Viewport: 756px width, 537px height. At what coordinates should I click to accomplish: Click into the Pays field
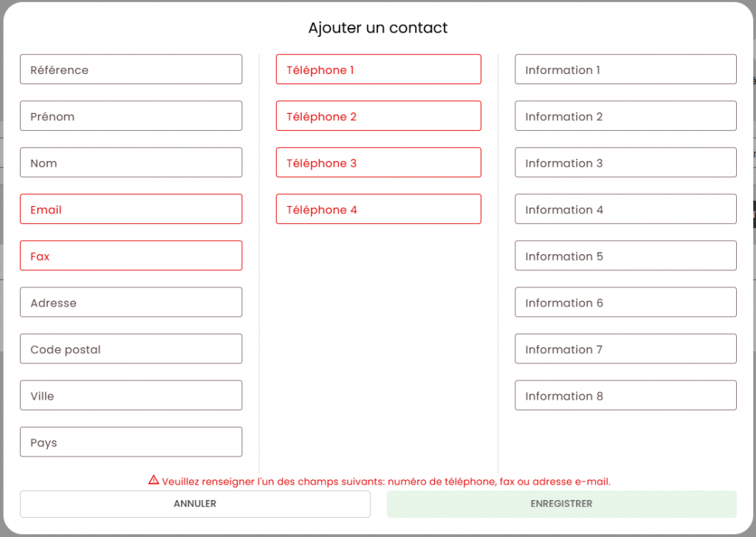[131, 442]
